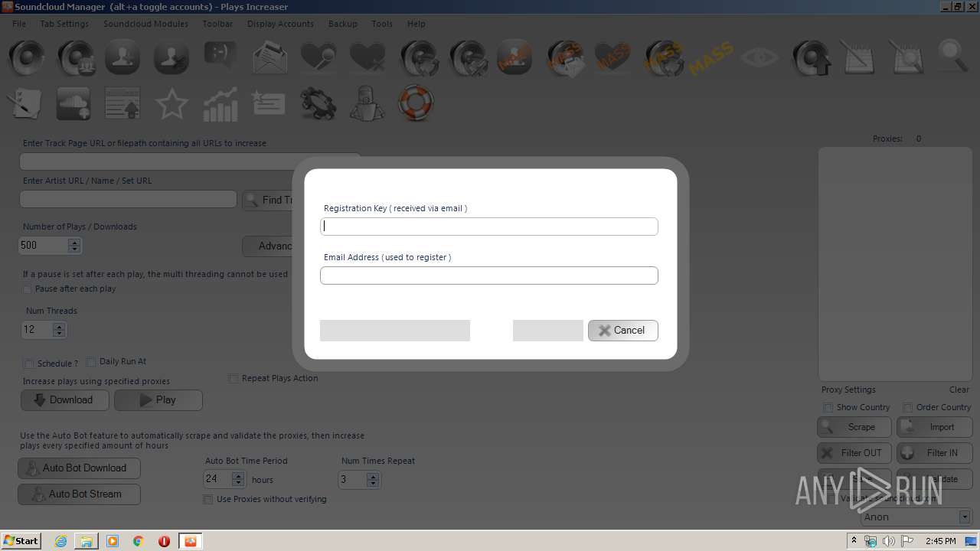Focus the Registration Key input field
Image resolution: width=980 pixels, height=551 pixels.
pos(489,227)
